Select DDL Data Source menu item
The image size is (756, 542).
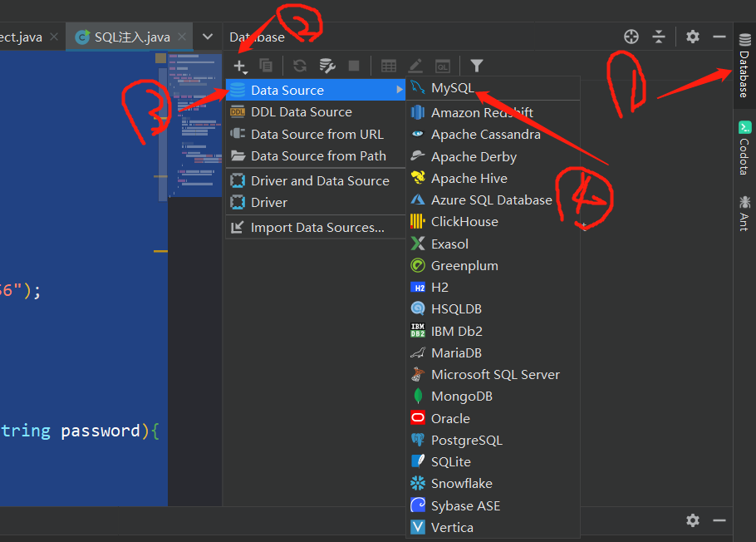[316, 112]
